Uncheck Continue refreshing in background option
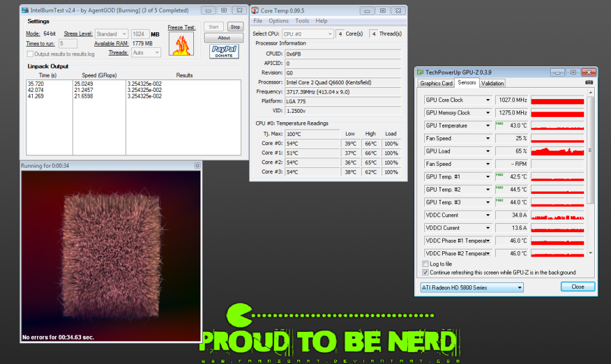611x364 pixels. 425,273
